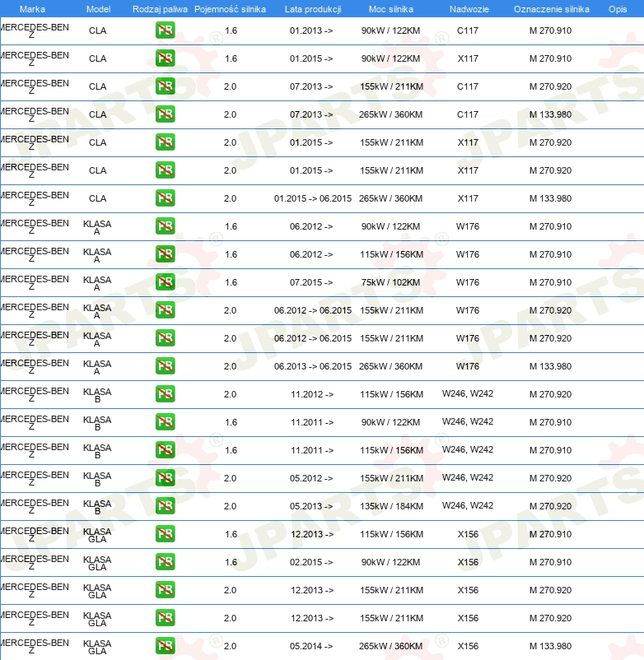Viewport: 644px width, 660px height.
Task: Click fuel icon in KLASA GLA 1.6 115kW row
Action: click(x=165, y=534)
